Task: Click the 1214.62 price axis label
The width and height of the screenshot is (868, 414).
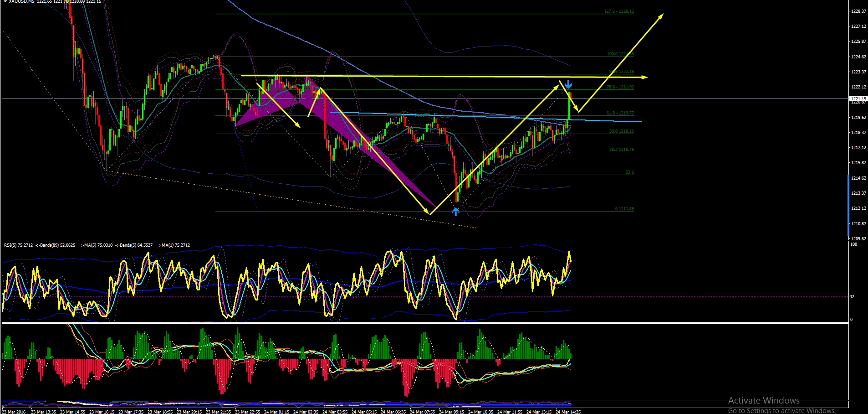Action: (x=858, y=178)
